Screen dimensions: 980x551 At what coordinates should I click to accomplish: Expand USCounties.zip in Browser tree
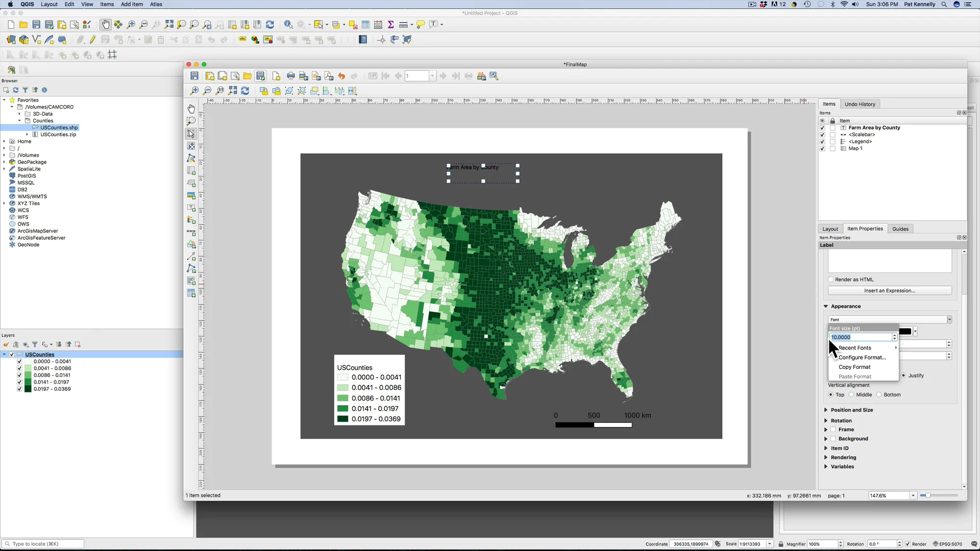[x=27, y=135]
